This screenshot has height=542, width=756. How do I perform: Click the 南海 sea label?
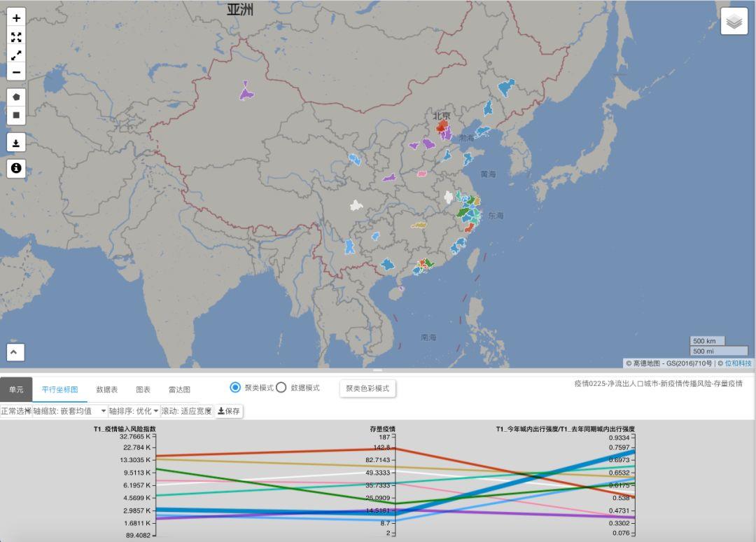[428, 337]
